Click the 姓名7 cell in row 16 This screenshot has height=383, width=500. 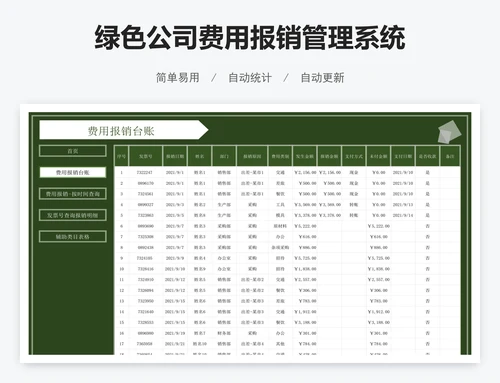pos(200,333)
